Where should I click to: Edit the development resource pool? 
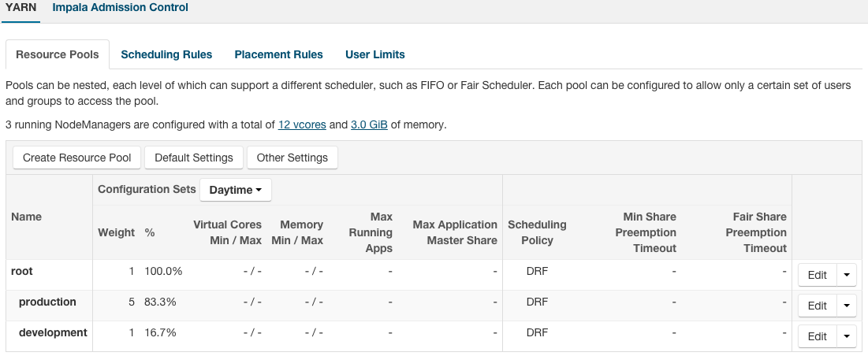click(817, 336)
